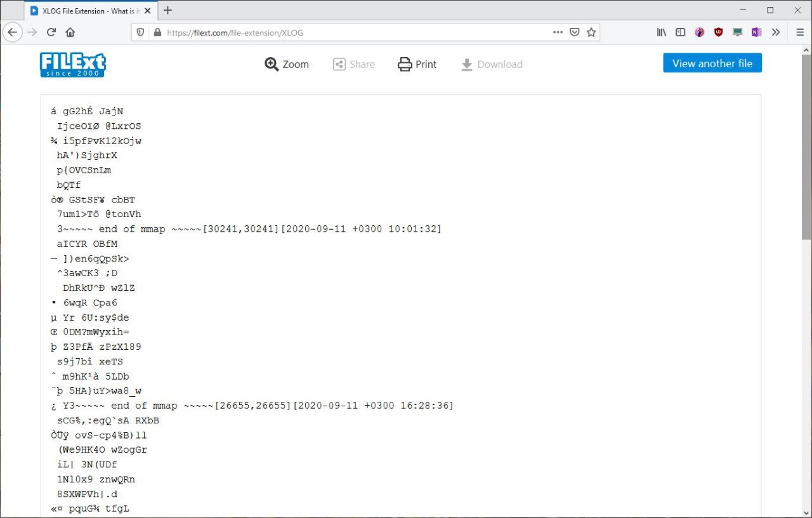The image size is (812, 518).
Task: Click the Share button
Action: (x=354, y=64)
